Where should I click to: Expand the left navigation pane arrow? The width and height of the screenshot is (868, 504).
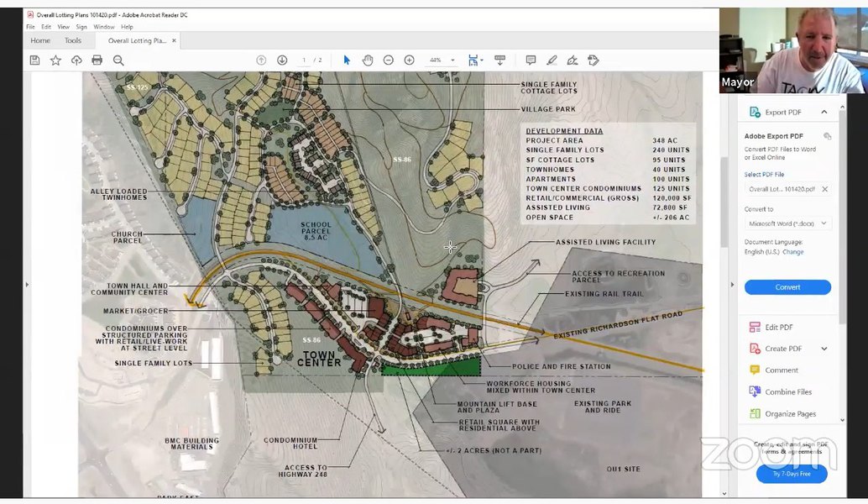coord(27,284)
